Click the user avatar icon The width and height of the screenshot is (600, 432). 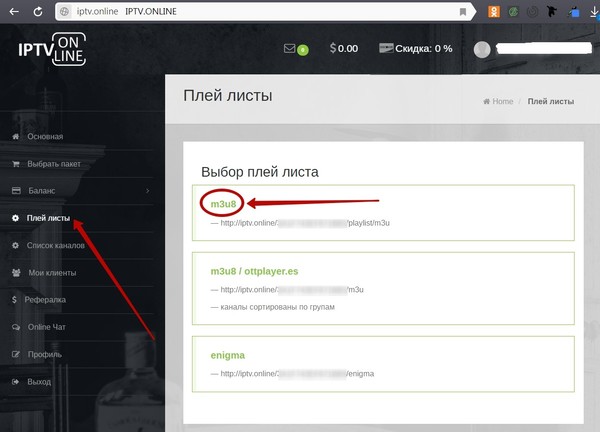pos(482,49)
